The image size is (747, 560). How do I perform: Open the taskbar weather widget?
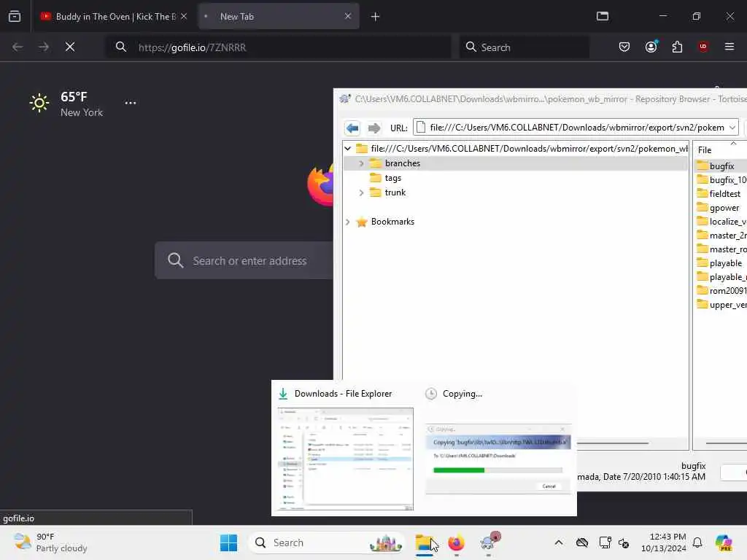[50, 542]
